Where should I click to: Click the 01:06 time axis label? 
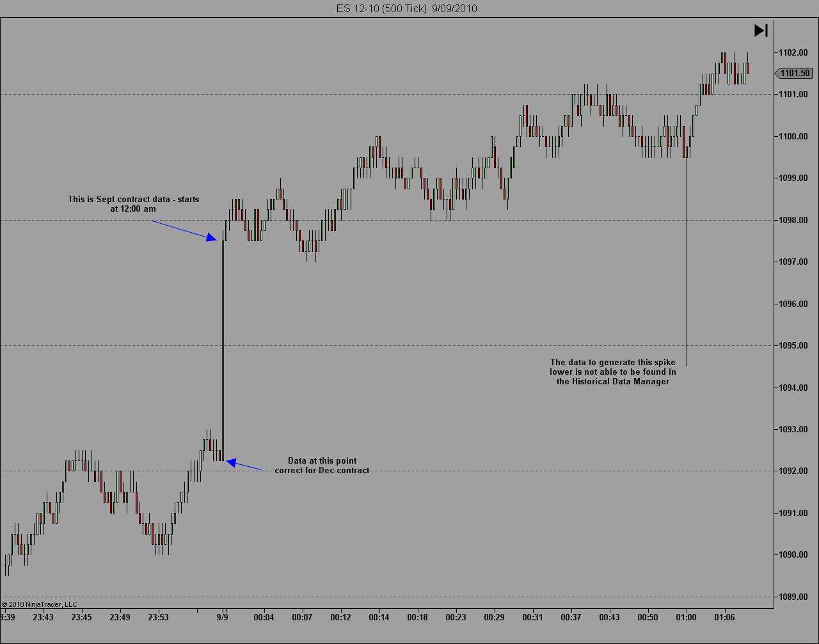tap(724, 618)
